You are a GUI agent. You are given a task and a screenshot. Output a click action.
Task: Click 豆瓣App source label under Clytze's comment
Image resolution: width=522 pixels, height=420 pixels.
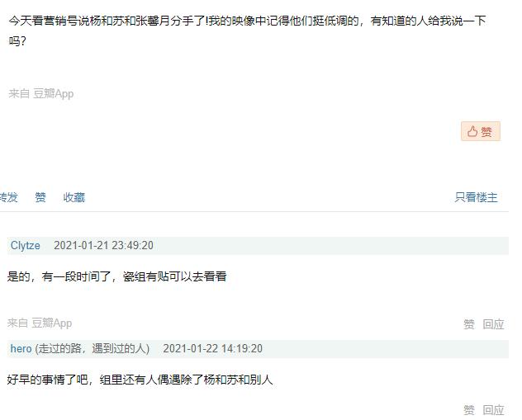tap(51, 323)
